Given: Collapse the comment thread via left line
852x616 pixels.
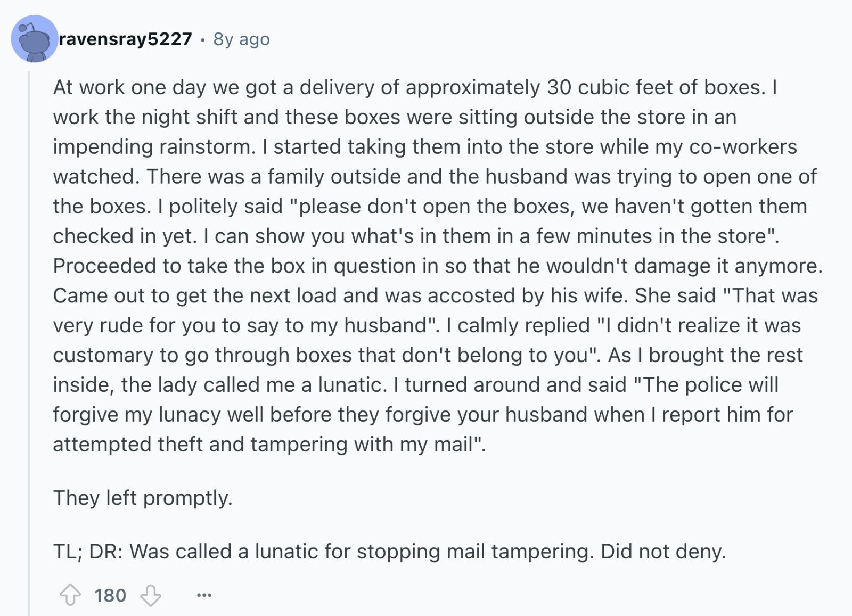Looking at the screenshot, I should point(29,341).
